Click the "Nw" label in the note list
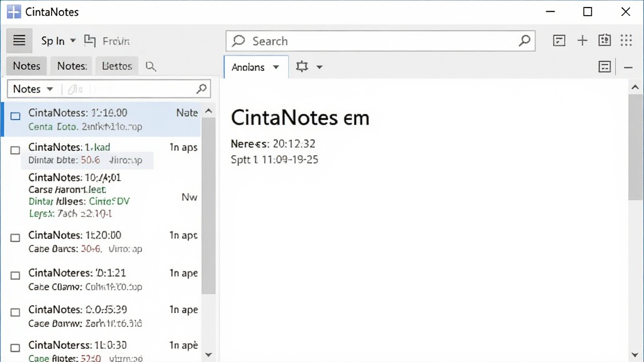Screen dimensions: 644x362 (189, 197)
